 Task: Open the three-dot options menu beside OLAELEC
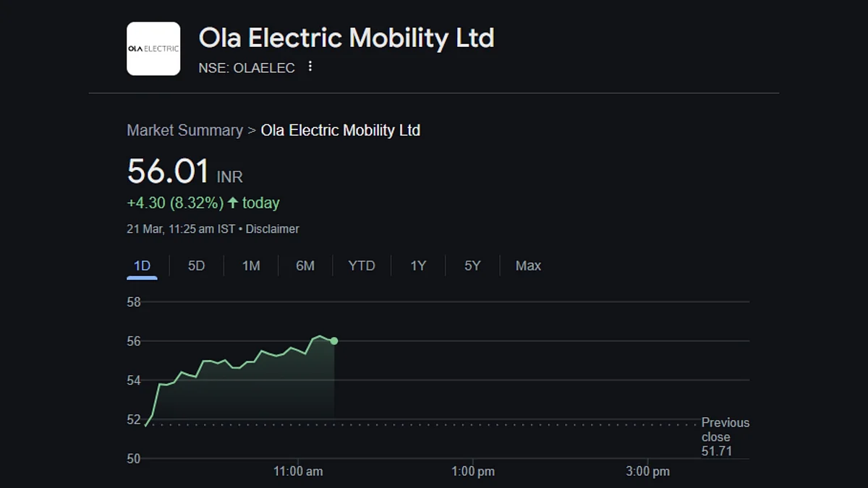click(x=310, y=67)
